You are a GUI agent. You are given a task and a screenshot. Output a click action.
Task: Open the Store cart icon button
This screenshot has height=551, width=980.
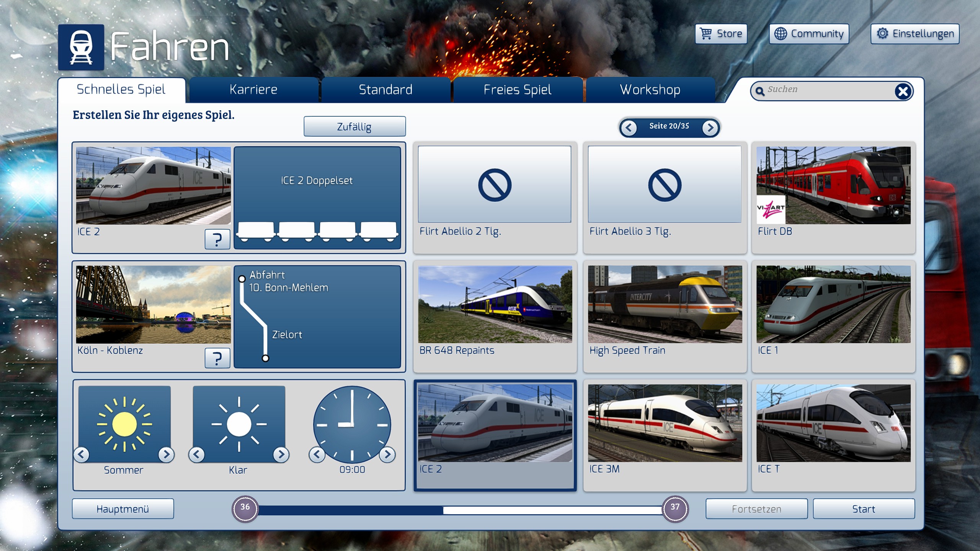(x=721, y=34)
